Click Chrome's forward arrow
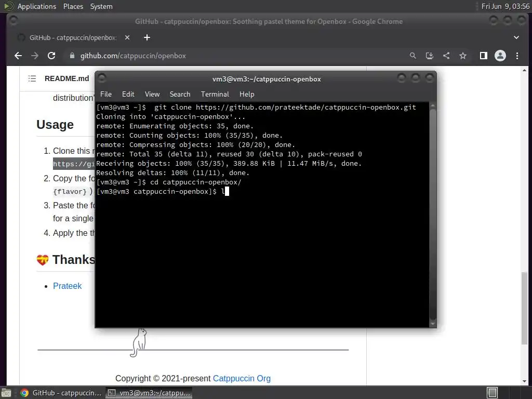The height and width of the screenshot is (399, 532). (x=35, y=56)
